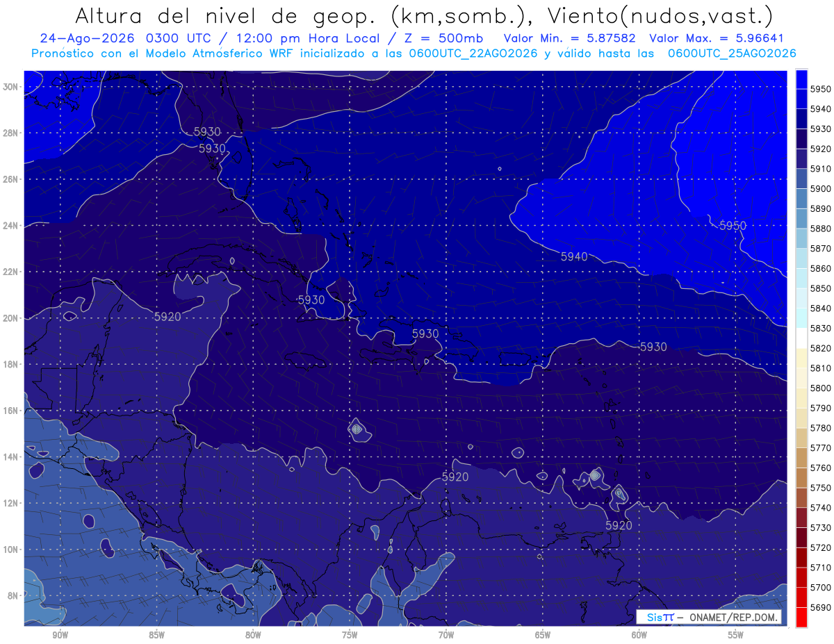Click the bright blue top swatch of legend
The image size is (834, 644).
(801, 79)
